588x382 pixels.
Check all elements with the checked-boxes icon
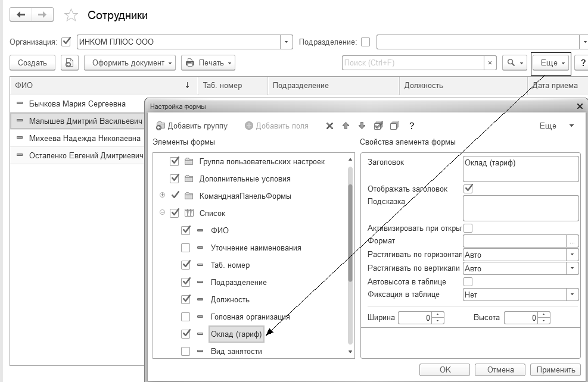click(378, 126)
